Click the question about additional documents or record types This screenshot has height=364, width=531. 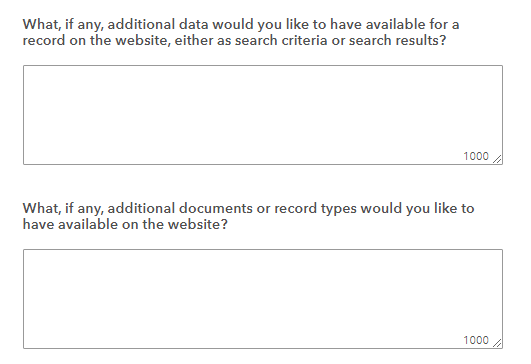point(248,216)
